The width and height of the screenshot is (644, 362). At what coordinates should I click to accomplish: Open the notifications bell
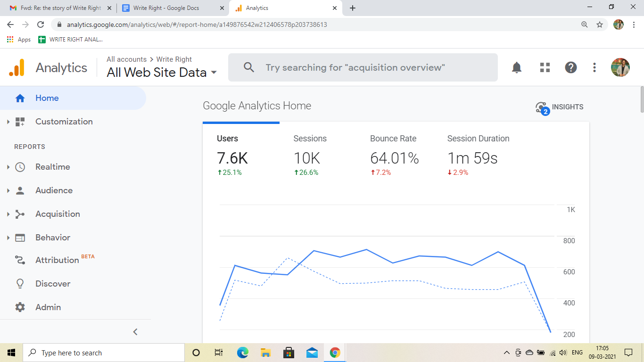coord(517,67)
